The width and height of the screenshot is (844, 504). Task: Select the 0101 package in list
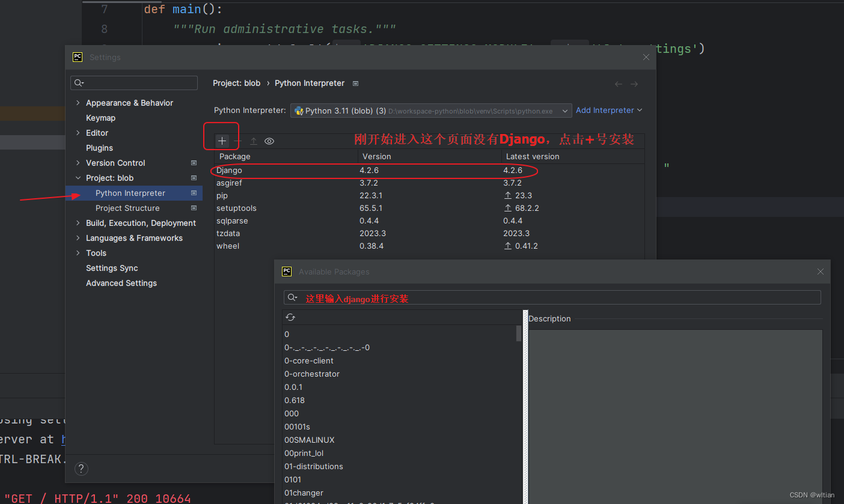click(x=293, y=480)
